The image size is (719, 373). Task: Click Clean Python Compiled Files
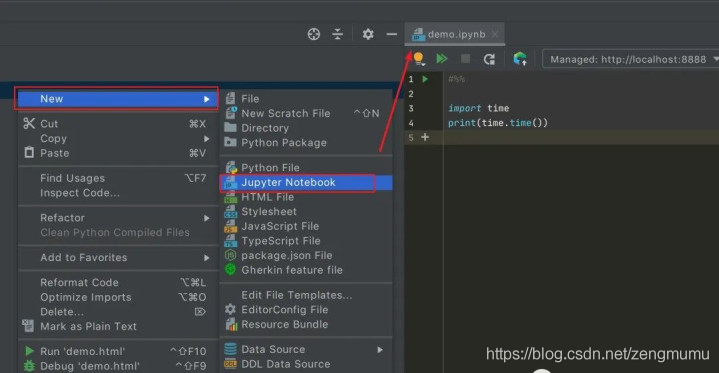(118, 233)
